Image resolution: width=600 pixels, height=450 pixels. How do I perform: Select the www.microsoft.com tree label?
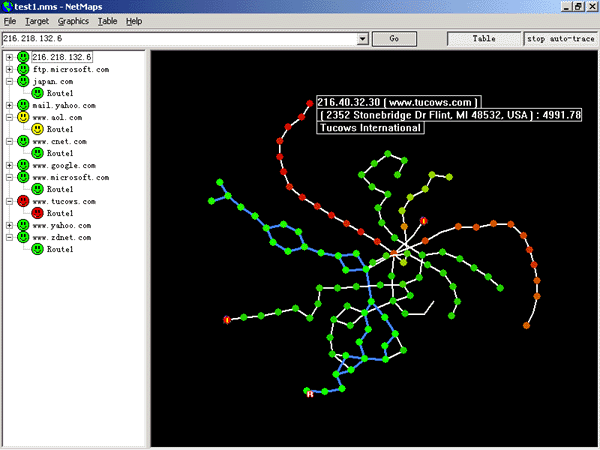(71, 177)
